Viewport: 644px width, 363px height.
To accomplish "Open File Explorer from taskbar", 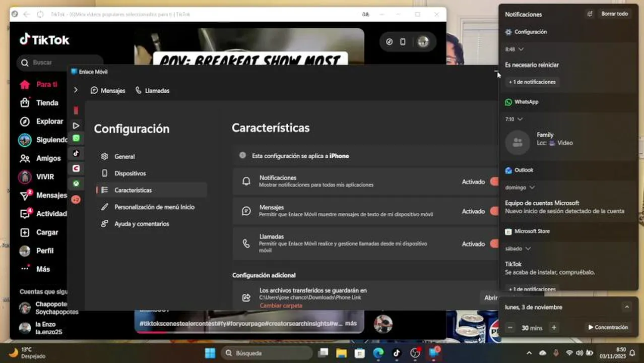I will tap(342, 353).
